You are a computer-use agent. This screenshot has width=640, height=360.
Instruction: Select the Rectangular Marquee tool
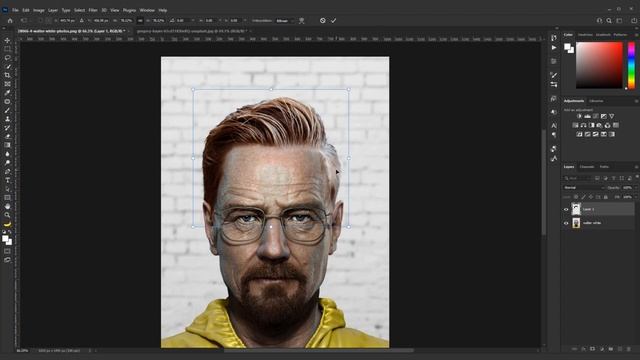pos(7,49)
